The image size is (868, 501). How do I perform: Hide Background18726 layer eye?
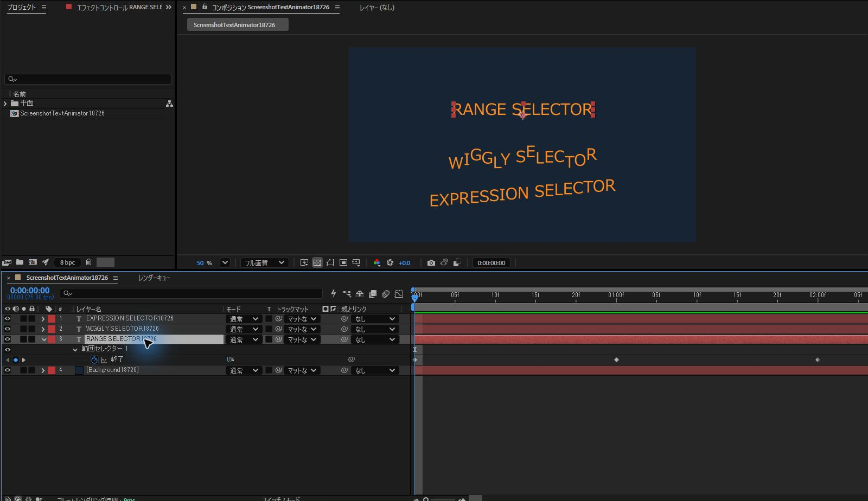[x=8, y=370]
